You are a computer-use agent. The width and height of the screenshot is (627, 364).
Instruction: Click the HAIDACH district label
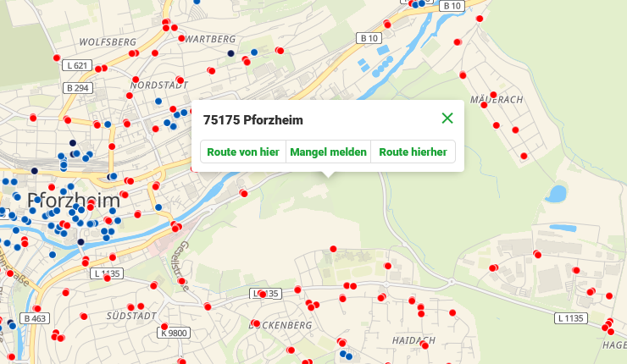[x=413, y=340]
